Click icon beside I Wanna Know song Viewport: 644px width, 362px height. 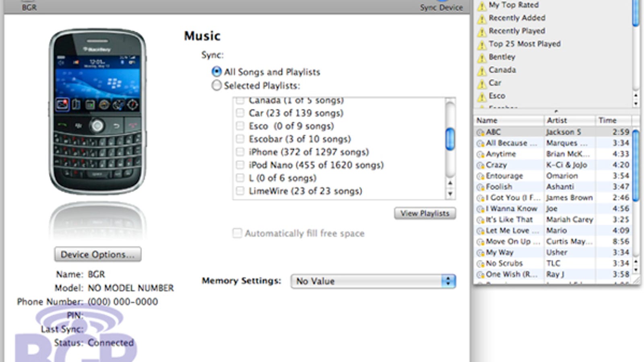tap(480, 209)
